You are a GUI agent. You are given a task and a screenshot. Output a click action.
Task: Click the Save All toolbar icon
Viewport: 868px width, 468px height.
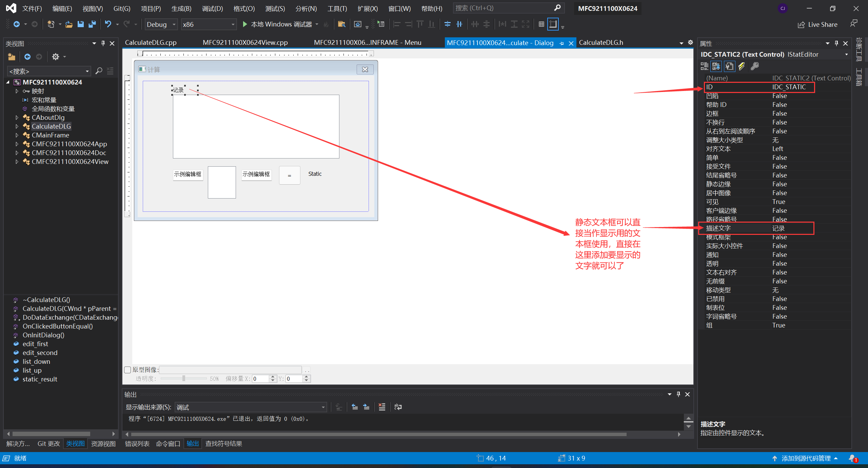[x=92, y=24]
